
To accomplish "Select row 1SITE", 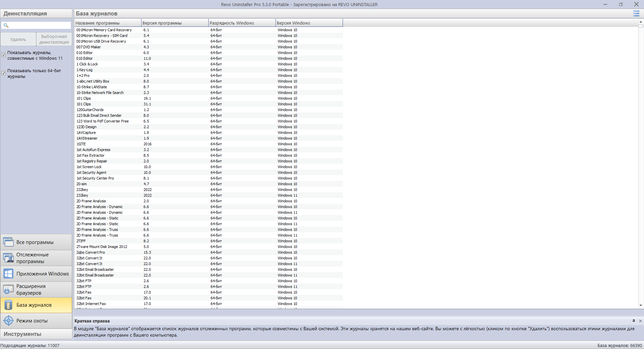I will 208,144.
